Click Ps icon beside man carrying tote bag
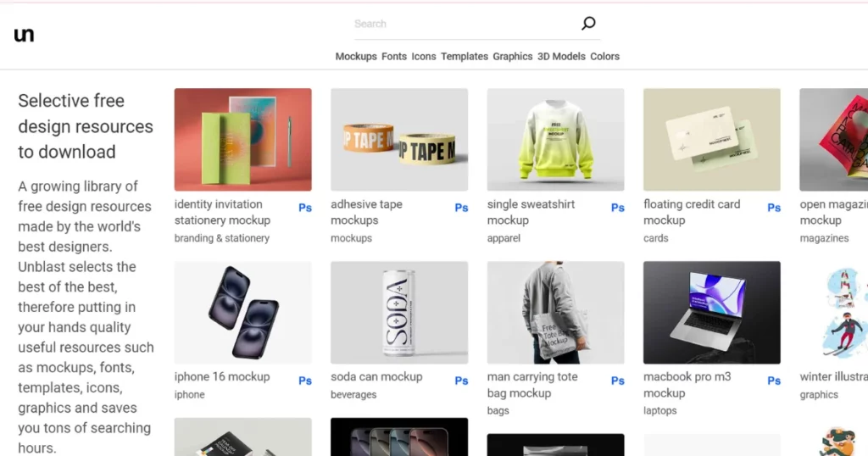The height and width of the screenshot is (456, 868). click(618, 381)
